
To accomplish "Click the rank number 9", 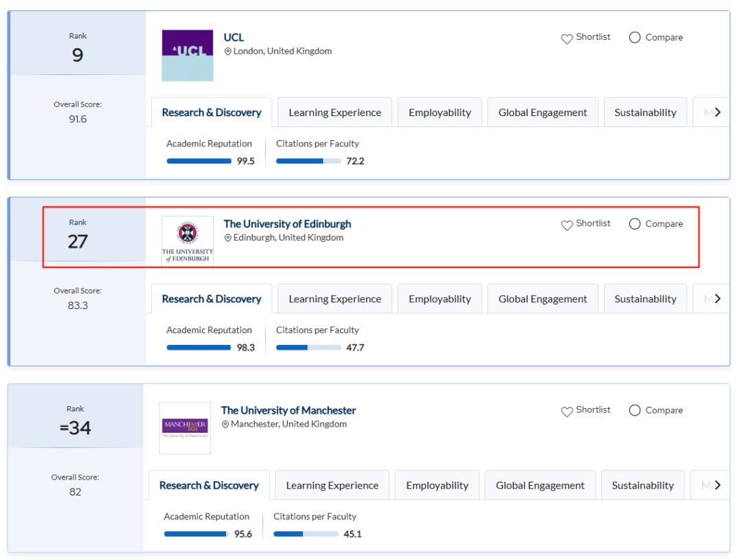I will coord(78,56).
